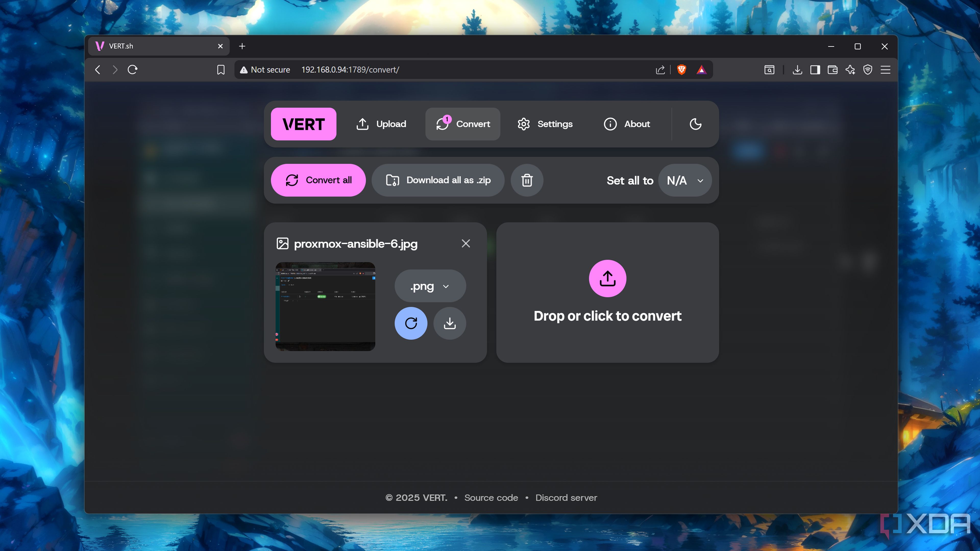Bookmark this page icon
This screenshot has height=551, width=980.
(x=221, y=70)
